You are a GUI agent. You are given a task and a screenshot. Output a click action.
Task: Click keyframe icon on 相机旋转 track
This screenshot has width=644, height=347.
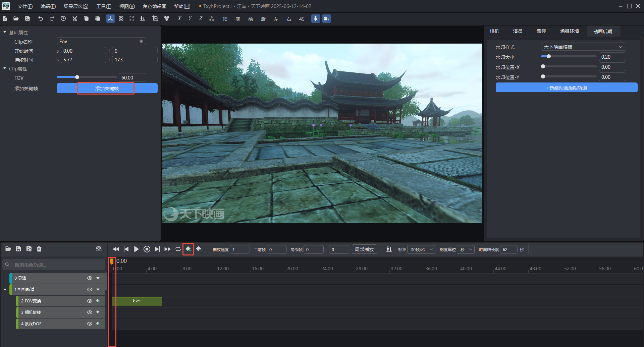98,312
